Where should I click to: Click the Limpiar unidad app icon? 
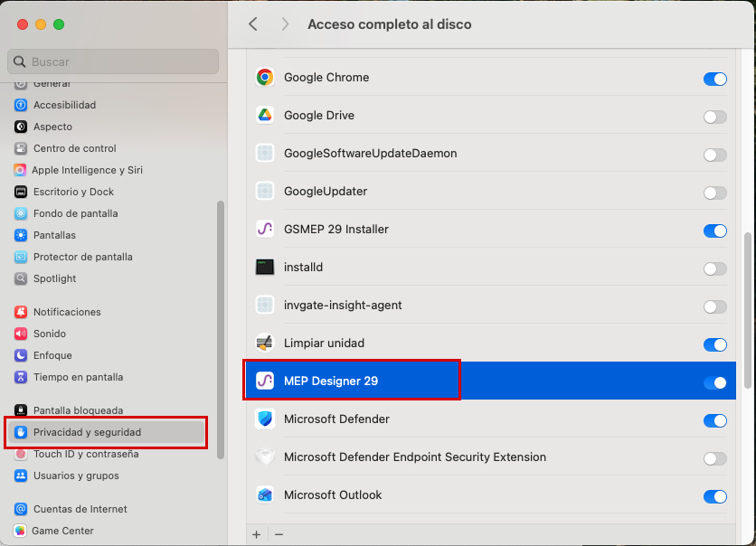265,344
